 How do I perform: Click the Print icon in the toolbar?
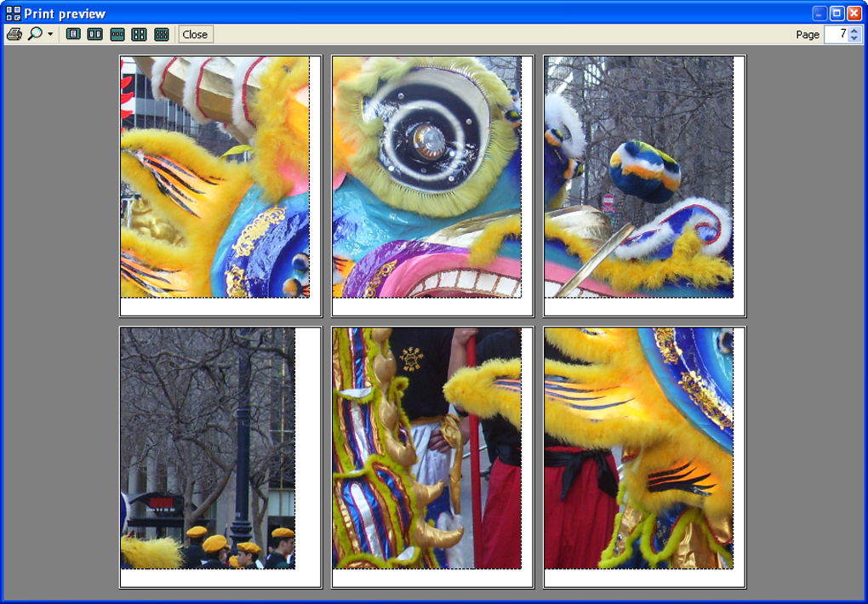click(14, 34)
